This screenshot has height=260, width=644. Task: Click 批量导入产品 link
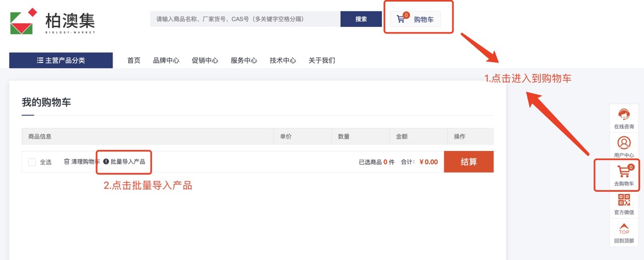(x=124, y=161)
